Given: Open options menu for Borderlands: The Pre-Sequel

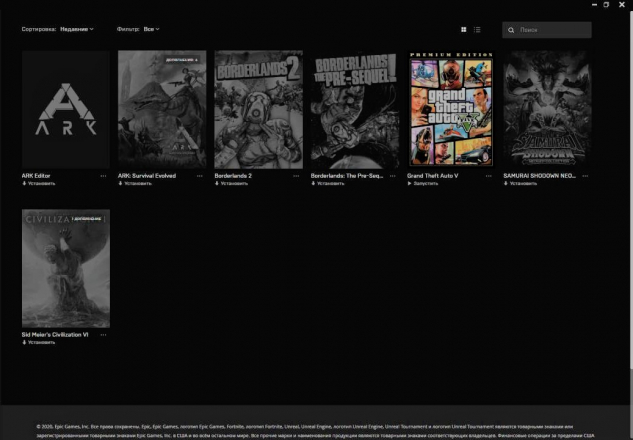Looking at the screenshot, I should coord(392,176).
